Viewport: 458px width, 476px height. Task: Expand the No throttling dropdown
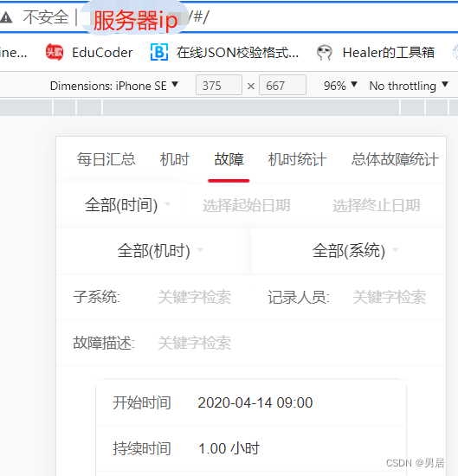(409, 86)
